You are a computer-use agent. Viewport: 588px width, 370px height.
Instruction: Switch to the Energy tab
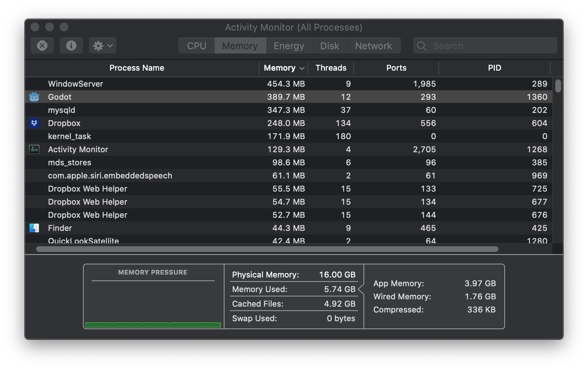click(x=289, y=46)
